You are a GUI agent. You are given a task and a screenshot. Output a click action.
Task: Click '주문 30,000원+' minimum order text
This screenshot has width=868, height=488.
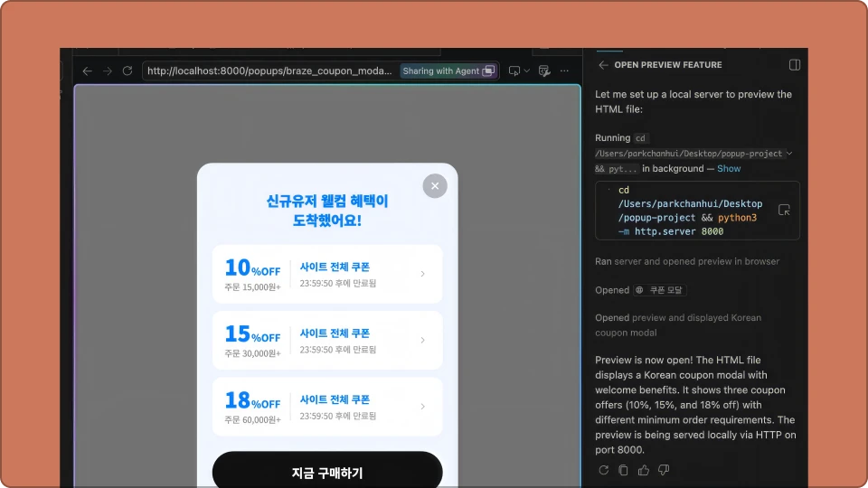pyautogui.click(x=252, y=353)
